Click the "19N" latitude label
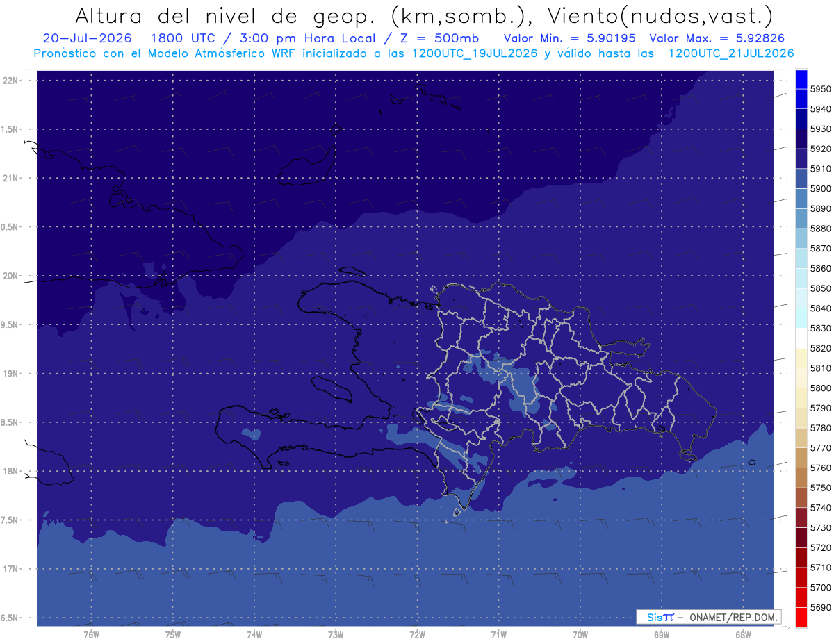The image size is (834, 644). pyautogui.click(x=12, y=374)
